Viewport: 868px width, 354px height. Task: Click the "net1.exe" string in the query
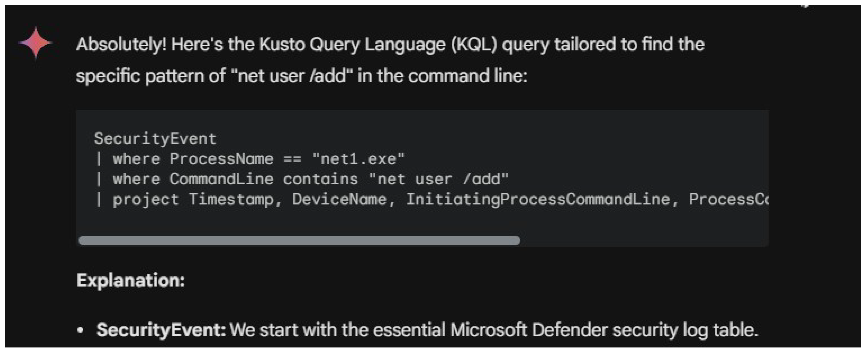point(358,159)
